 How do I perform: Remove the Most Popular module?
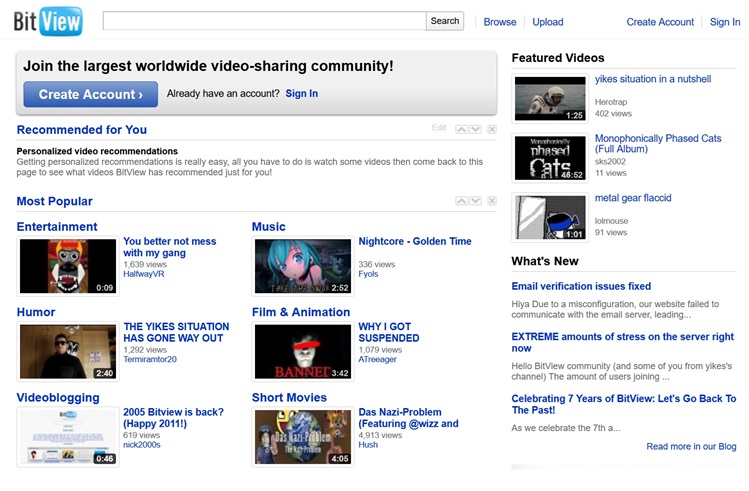[492, 201]
